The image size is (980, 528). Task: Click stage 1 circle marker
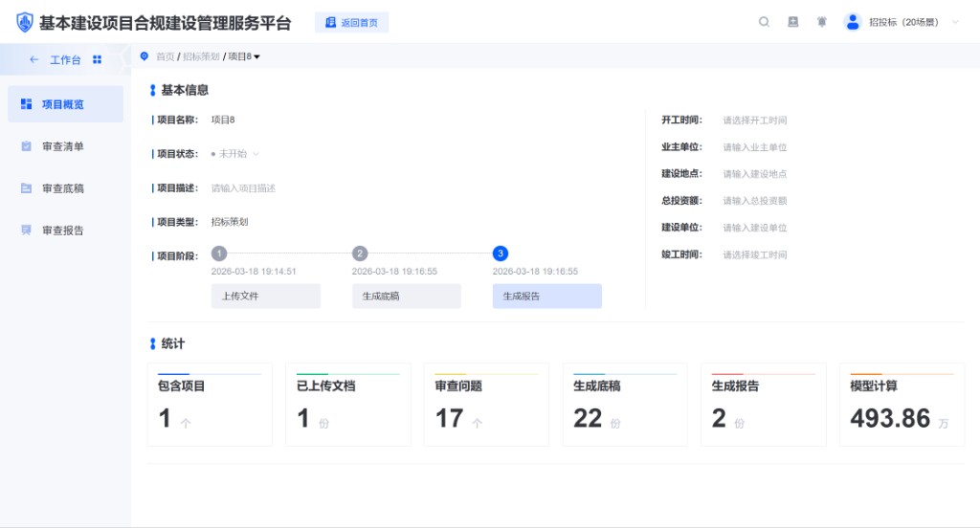[x=219, y=253]
